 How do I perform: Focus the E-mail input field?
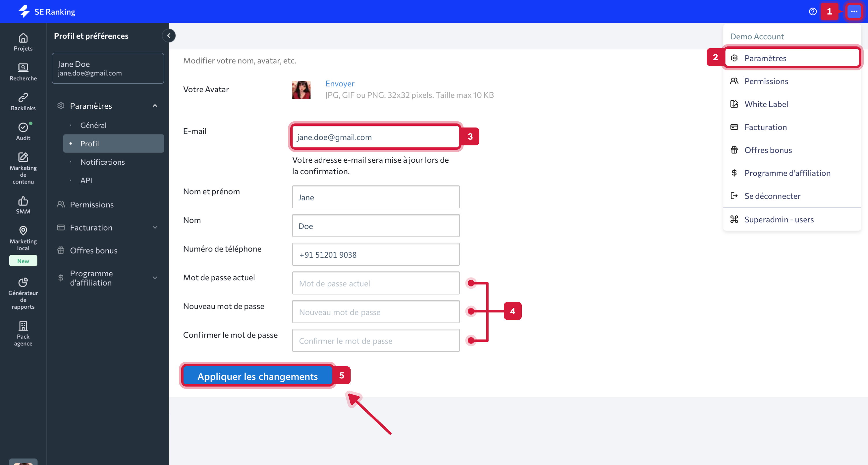[x=376, y=137]
